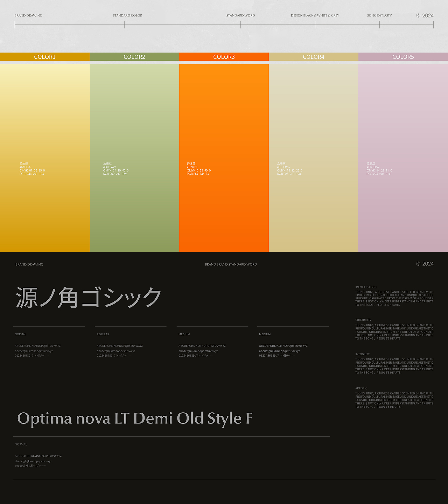Click the Optima old-style numerals sample line
448x504 pixels.
click(x=30, y=466)
